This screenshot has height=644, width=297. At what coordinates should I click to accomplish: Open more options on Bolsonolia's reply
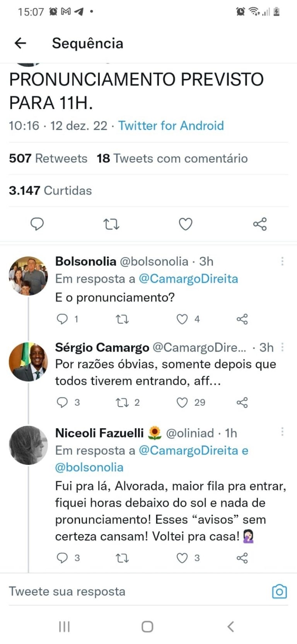click(x=282, y=261)
